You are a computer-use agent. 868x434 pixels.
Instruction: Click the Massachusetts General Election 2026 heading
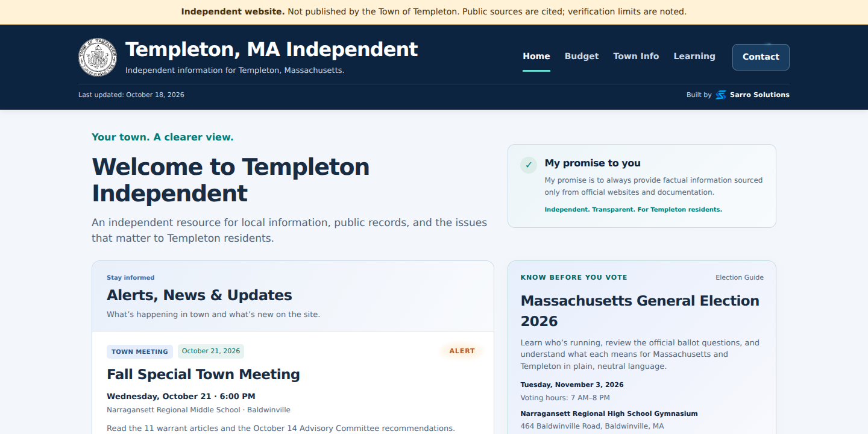tap(640, 310)
